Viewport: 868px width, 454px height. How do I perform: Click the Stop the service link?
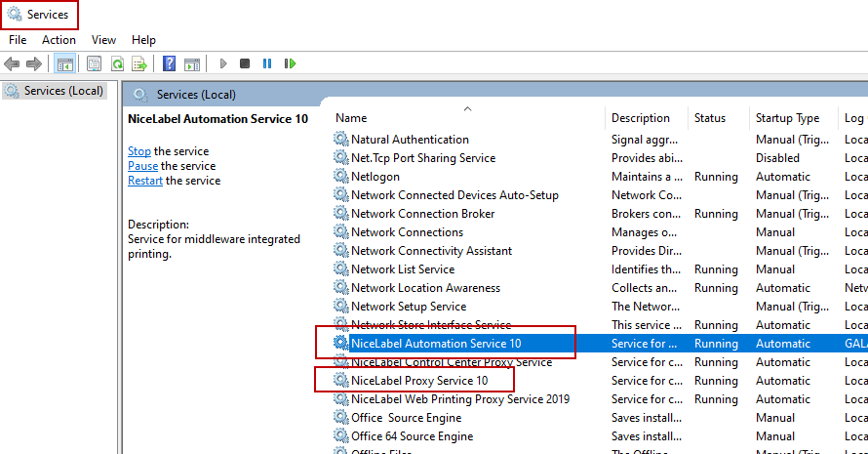(139, 151)
